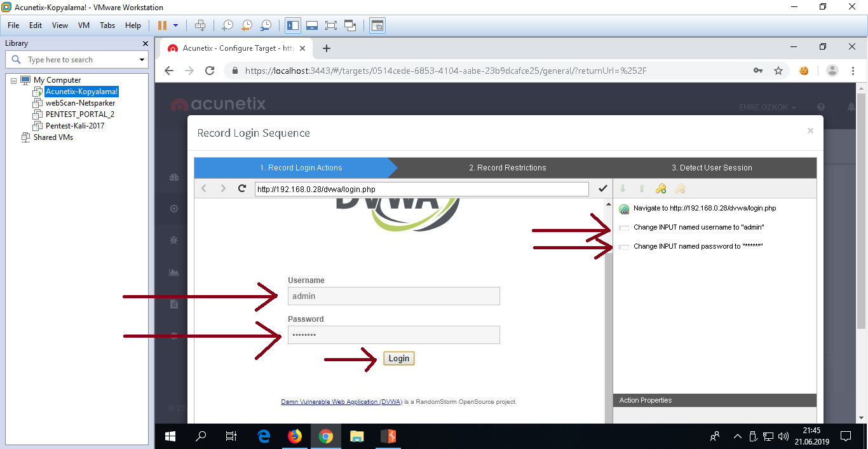Click the VMware pause virtual machine icon
Screen dimensions: 868x449
point(162,25)
